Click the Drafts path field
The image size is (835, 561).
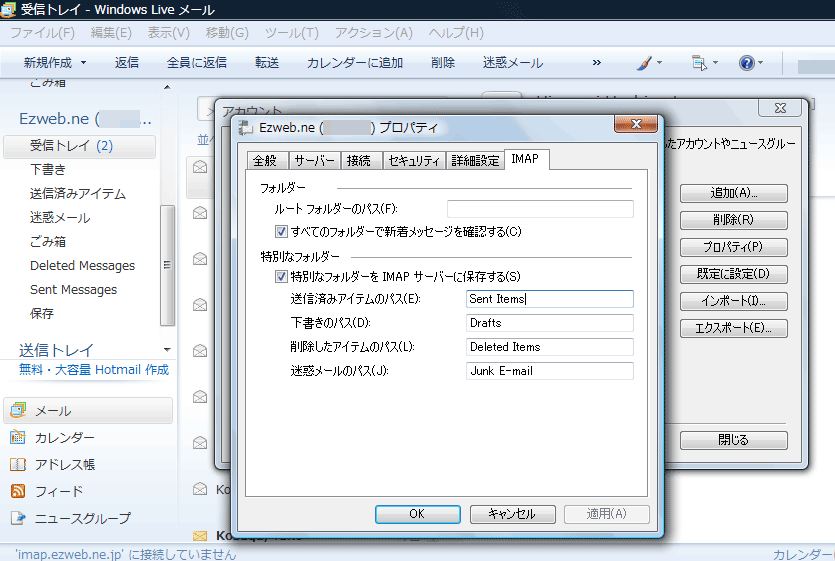pos(550,323)
